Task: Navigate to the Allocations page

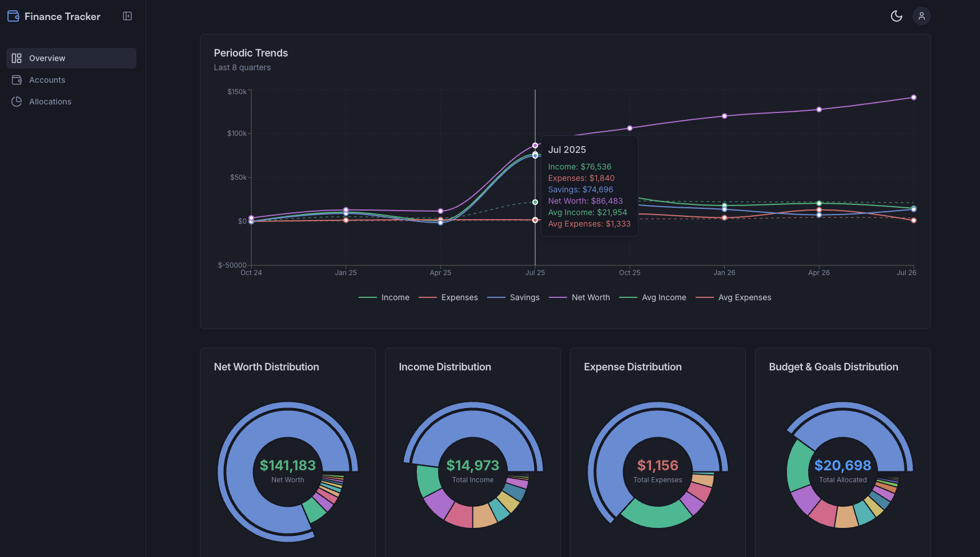Action: [71, 102]
